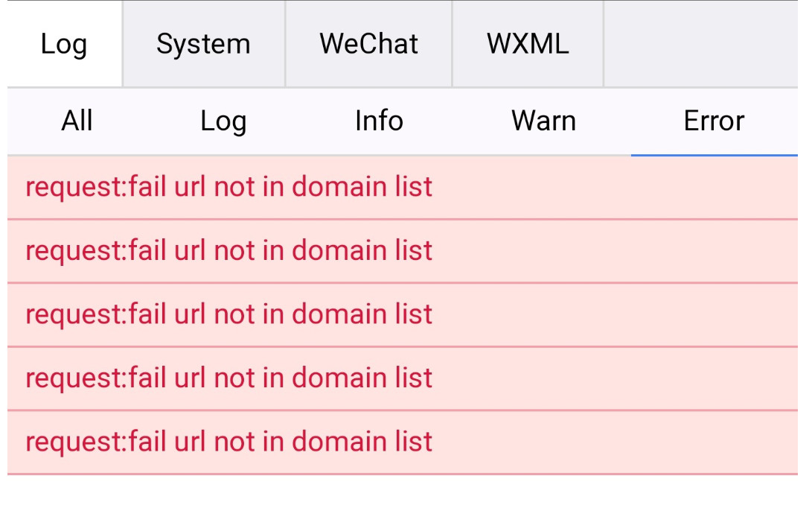Show only Warn messages
812x505 pixels.
543,121
